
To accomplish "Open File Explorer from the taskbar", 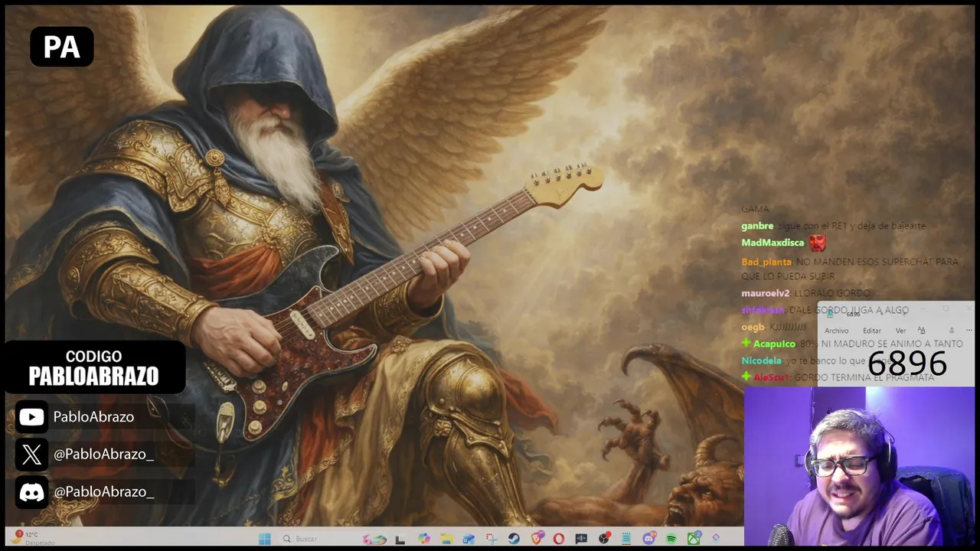I will (x=446, y=539).
